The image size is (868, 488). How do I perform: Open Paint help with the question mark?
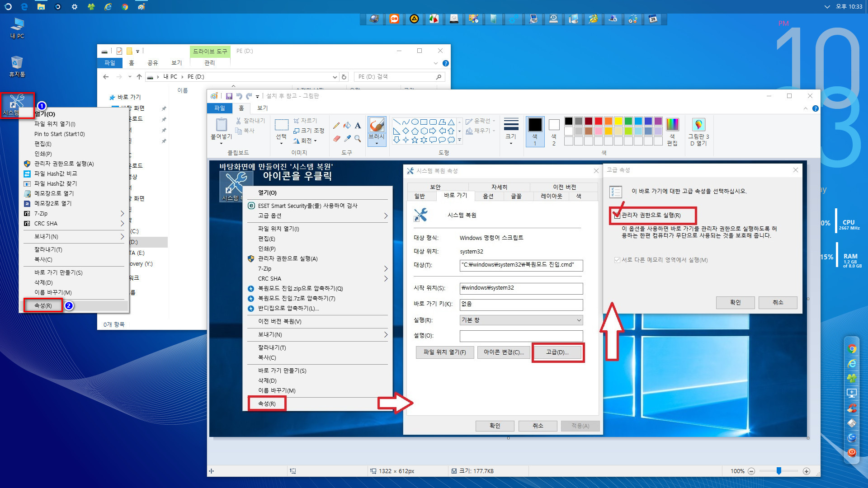815,108
